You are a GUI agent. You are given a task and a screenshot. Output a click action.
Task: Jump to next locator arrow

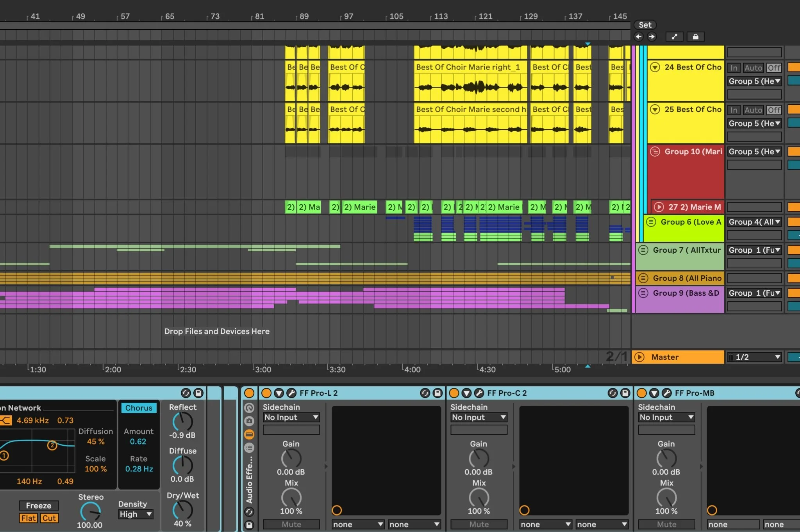652,37
